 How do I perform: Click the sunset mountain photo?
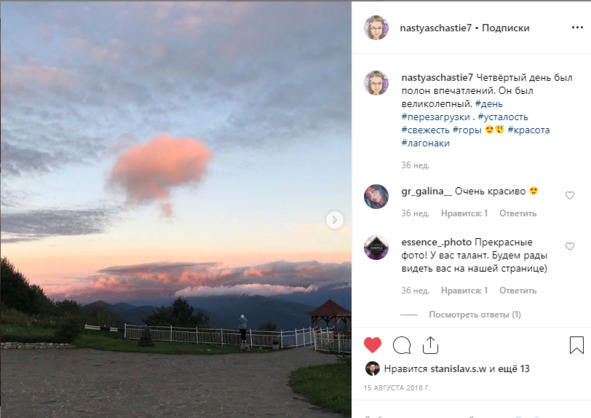pyautogui.click(x=176, y=209)
